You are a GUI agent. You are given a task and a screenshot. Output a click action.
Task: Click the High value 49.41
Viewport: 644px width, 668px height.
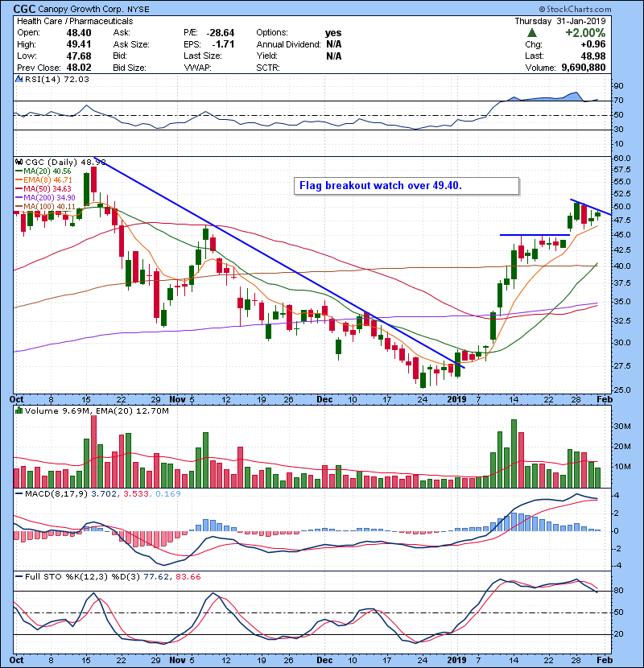coord(79,44)
